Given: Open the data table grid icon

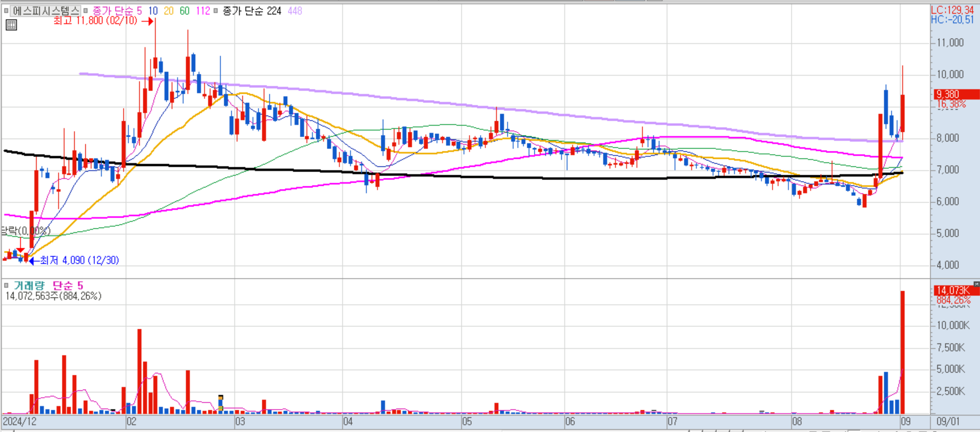Looking at the screenshot, I should 11,25.
